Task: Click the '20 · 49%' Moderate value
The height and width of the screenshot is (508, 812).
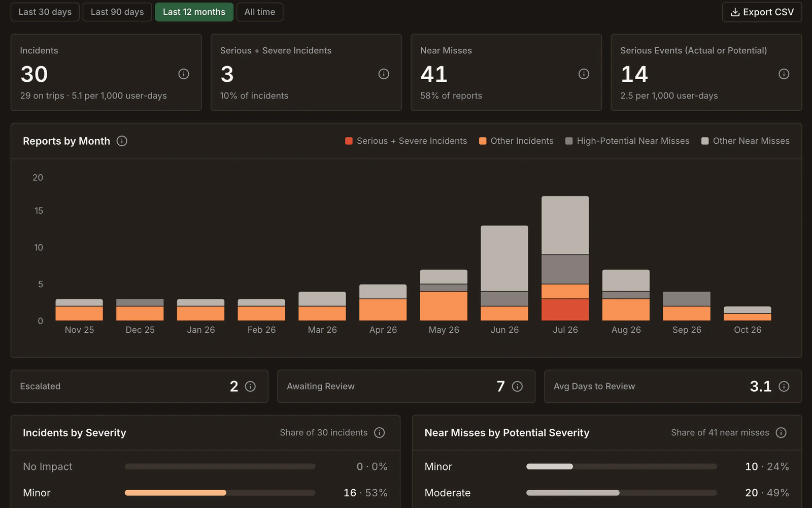Action: coord(767,493)
